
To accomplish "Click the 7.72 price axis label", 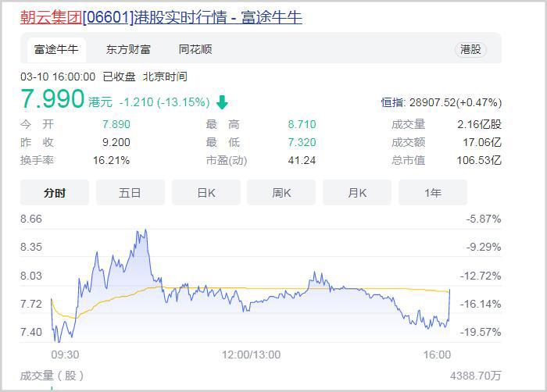I will click(31, 304).
